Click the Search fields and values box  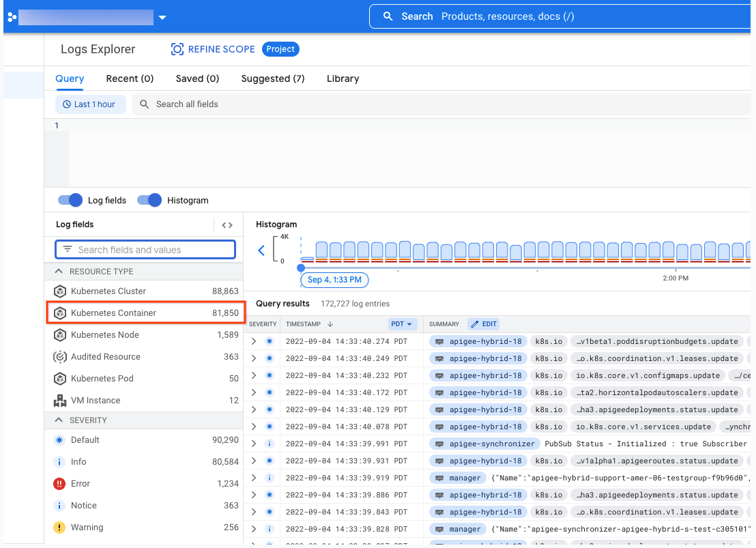(145, 250)
